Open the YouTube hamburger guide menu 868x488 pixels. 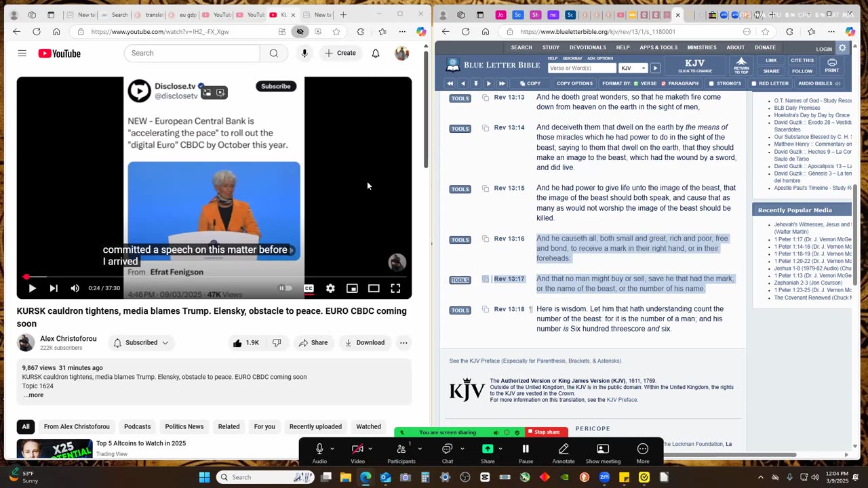(22, 53)
